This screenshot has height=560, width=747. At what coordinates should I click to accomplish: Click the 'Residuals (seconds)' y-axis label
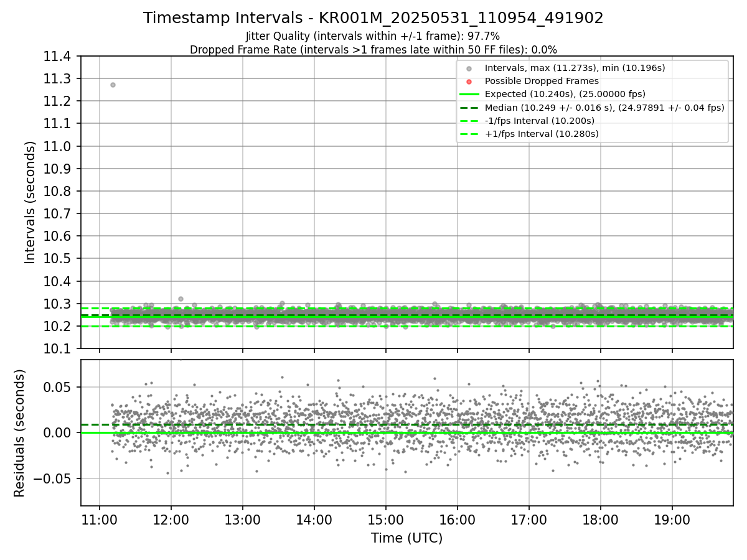pos(20,433)
